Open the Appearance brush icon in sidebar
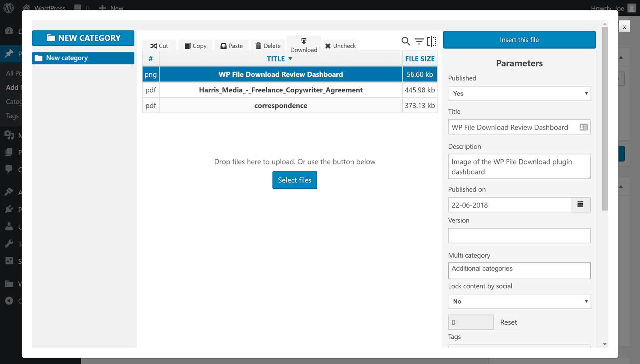Viewport: 640px width, 364px height. [9, 192]
